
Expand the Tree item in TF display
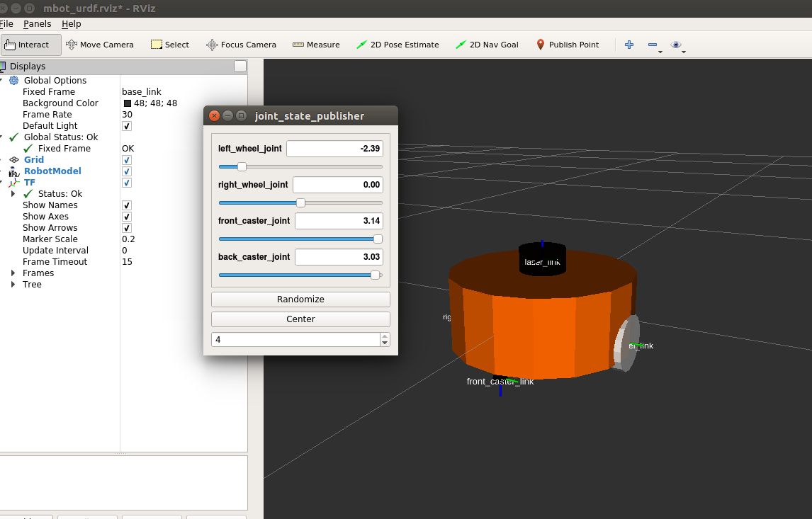click(x=12, y=284)
